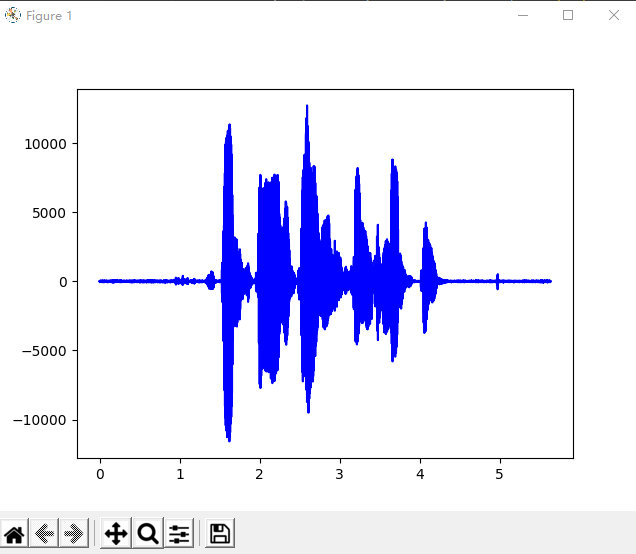Viewport: 636px width, 554px height.
Task: Go forward to the next view
Action: (x=74, y=534)
